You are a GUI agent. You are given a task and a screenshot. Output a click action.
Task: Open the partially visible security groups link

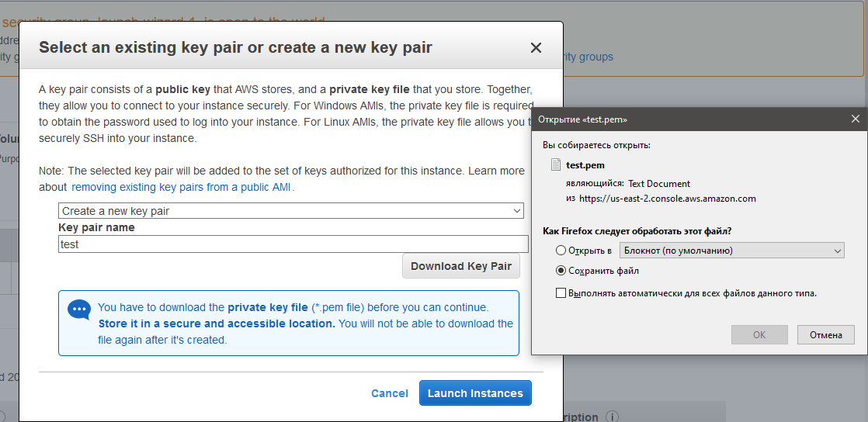[589, 57]
